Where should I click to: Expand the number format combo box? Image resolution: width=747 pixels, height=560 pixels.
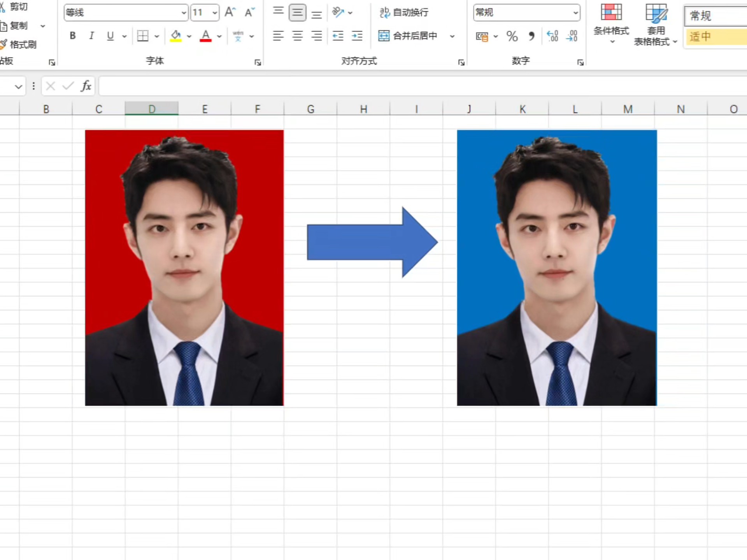tap(575, 13)
